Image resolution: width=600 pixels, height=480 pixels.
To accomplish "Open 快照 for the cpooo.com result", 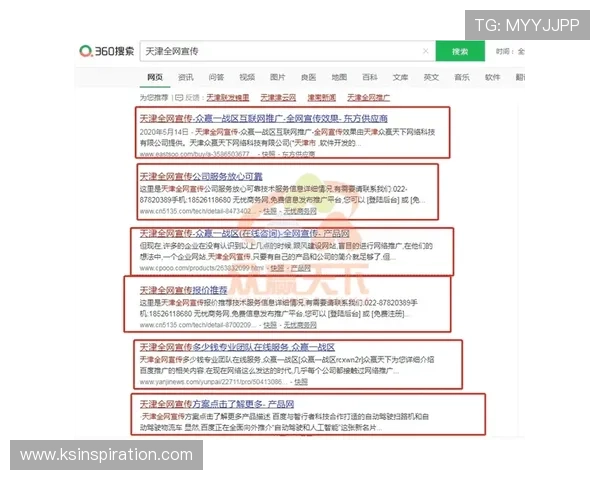I will click(277, 268).
